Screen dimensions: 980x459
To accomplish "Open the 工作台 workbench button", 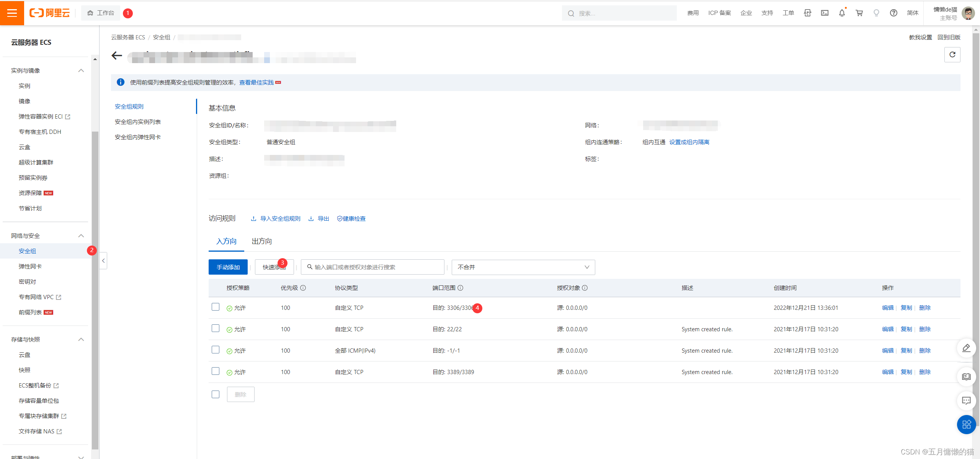I will click(x=101, y=13).
